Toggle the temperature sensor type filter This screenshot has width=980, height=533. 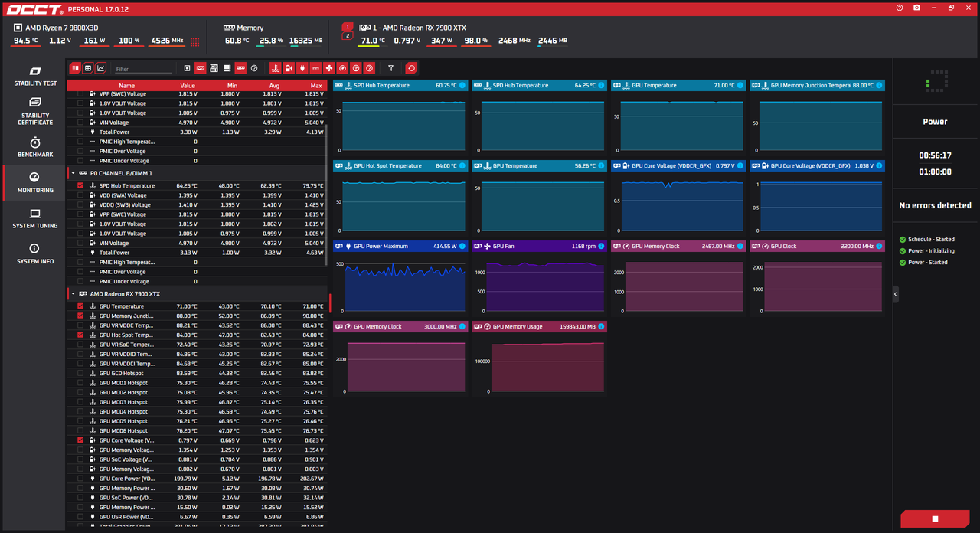[x=276, y=68]
